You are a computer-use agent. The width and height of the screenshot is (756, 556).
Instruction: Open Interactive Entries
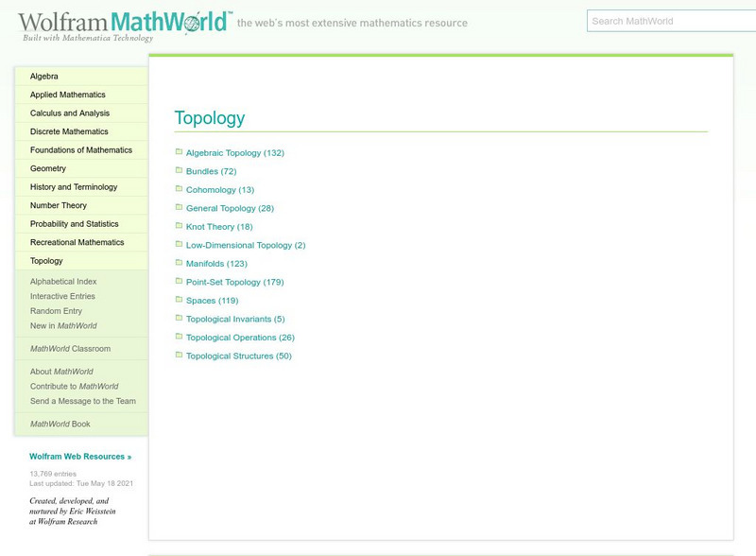[x=62, y=296]
